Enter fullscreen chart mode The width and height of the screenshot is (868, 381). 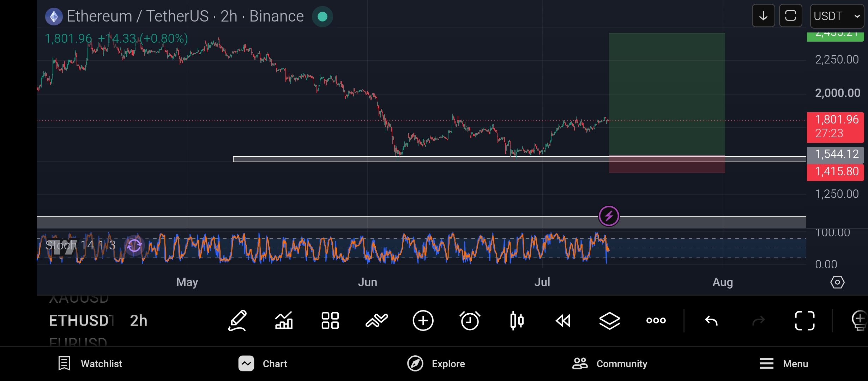[x=805, y=321]
